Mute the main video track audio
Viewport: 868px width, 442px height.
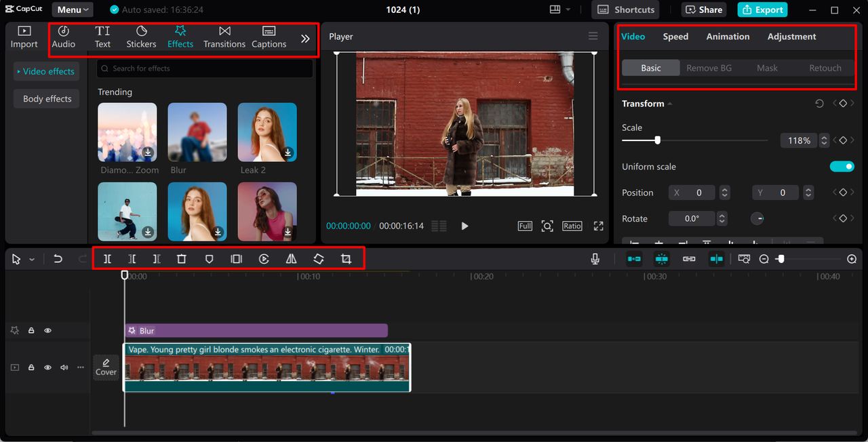point(64,367)
